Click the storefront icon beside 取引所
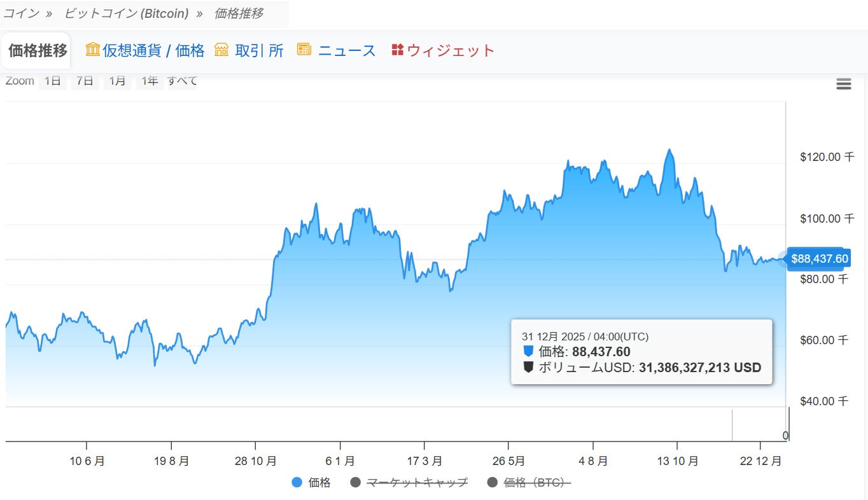 pos(221,50)
